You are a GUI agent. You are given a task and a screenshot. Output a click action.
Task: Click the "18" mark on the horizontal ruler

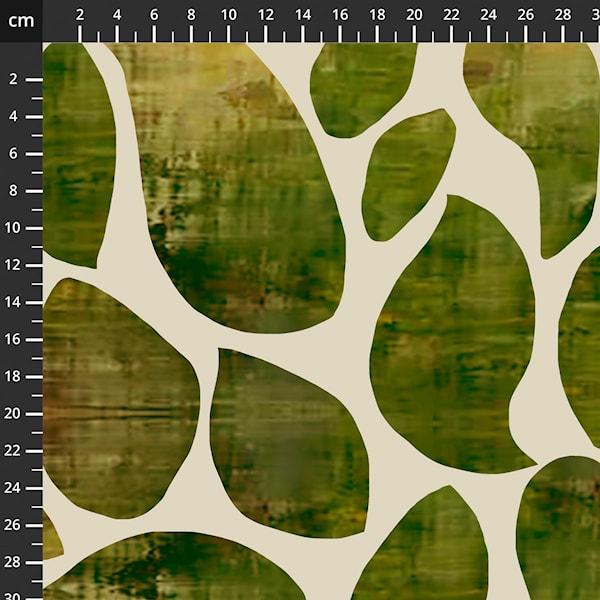[x=377, y=15]
